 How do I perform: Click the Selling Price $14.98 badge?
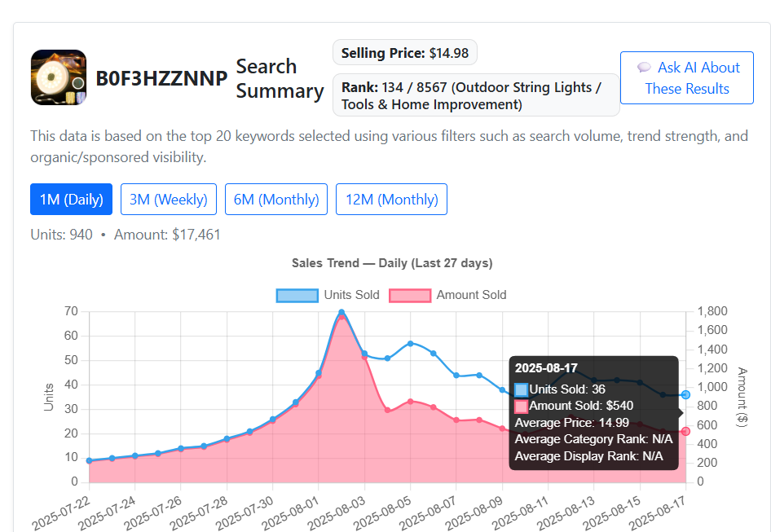(405, 53)
